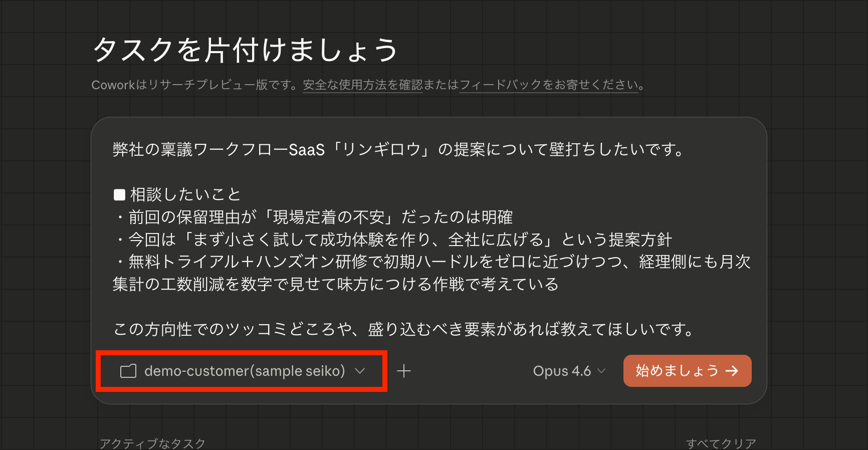Open the Opus 4.6 model selector
Viewport: 868px width, 450px height.
point(569,371)
